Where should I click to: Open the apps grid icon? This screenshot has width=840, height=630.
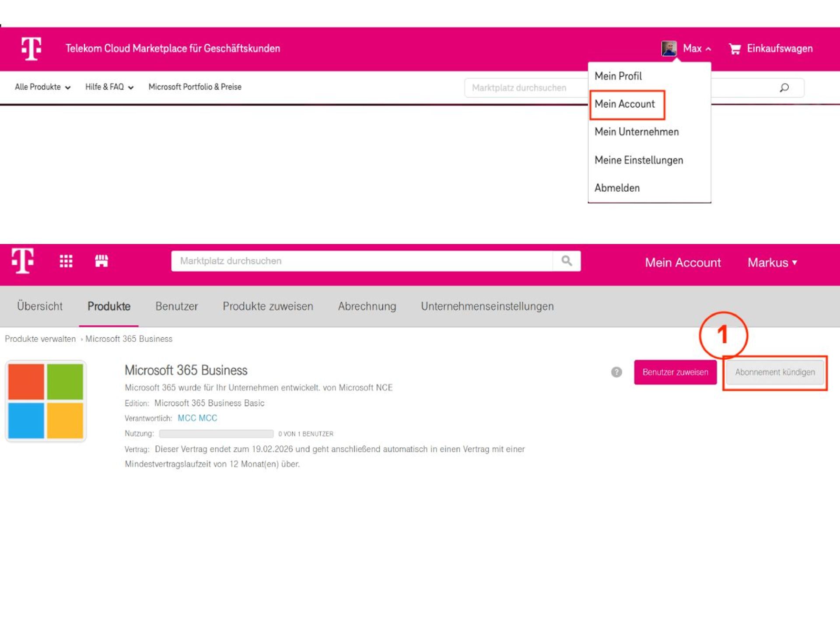[66, 261]
